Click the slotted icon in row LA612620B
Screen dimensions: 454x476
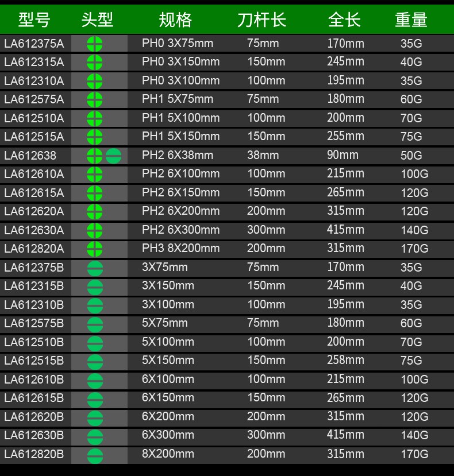pos(95,419)
